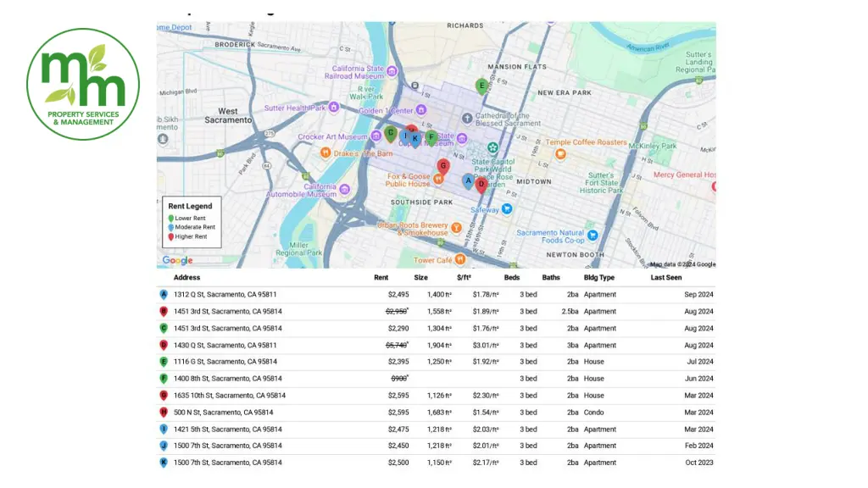Viewport: 868px width, 488px height.
Task: Select California Automobile Museum marker icon
Action: (x=345, y=190)
